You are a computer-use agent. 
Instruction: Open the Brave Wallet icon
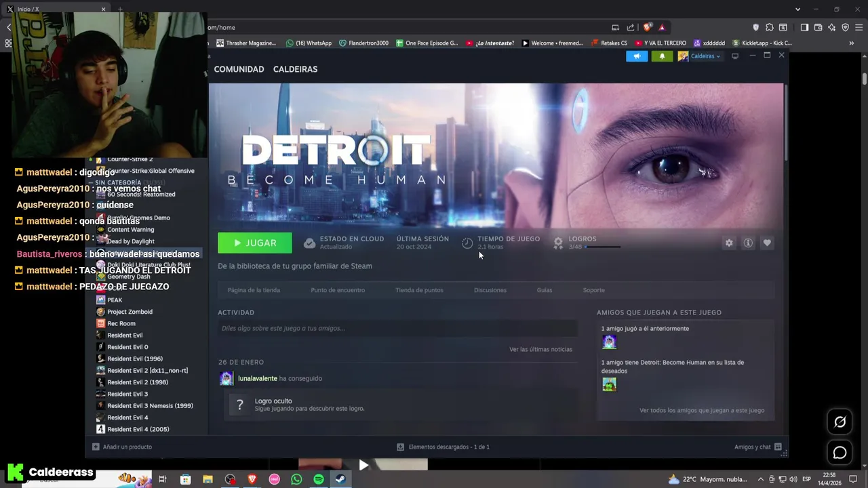coord(818,27)
